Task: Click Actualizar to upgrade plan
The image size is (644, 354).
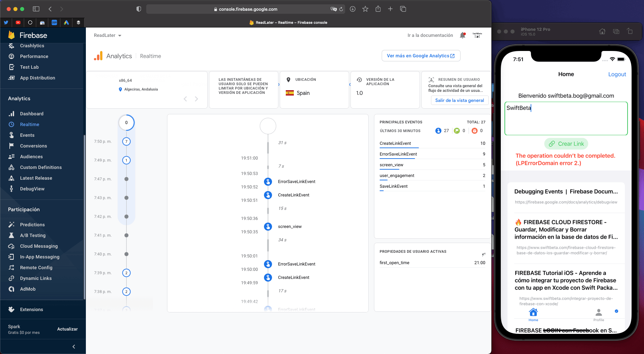Action: coord(67,329)
